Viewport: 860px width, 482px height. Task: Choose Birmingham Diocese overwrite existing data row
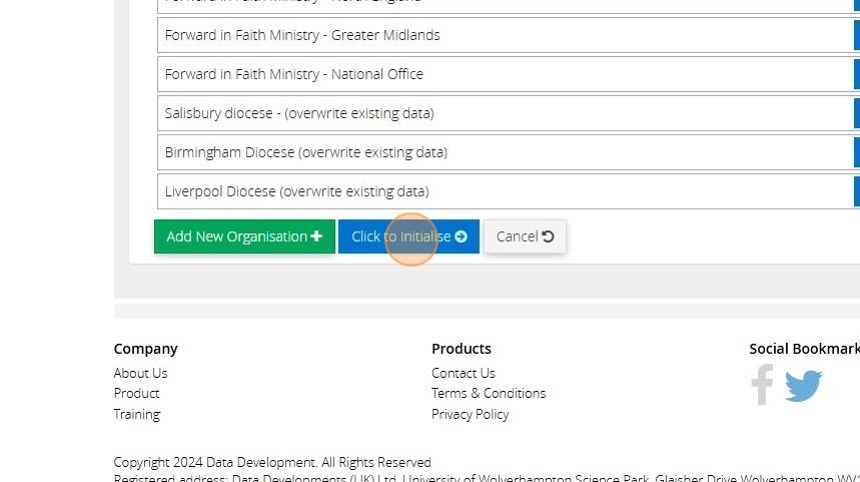pos(508,152)
